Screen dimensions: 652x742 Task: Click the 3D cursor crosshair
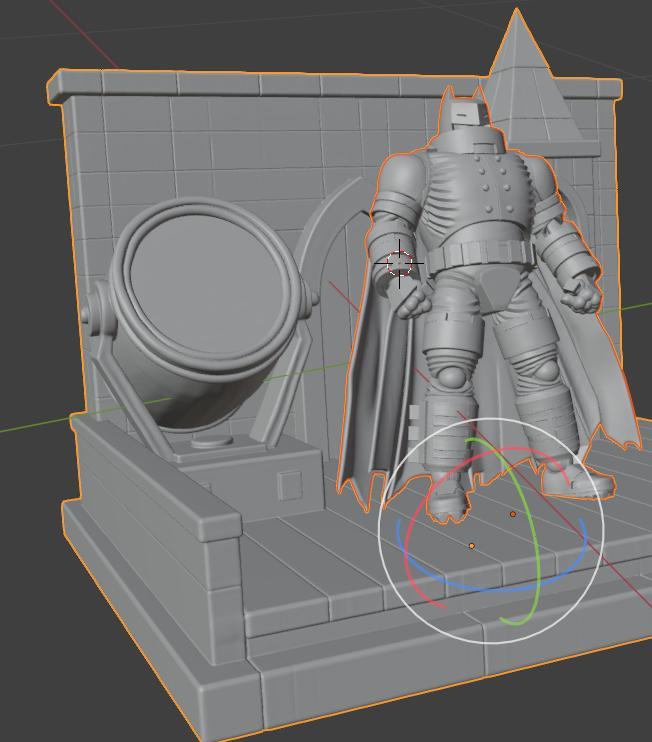(400, 264)
